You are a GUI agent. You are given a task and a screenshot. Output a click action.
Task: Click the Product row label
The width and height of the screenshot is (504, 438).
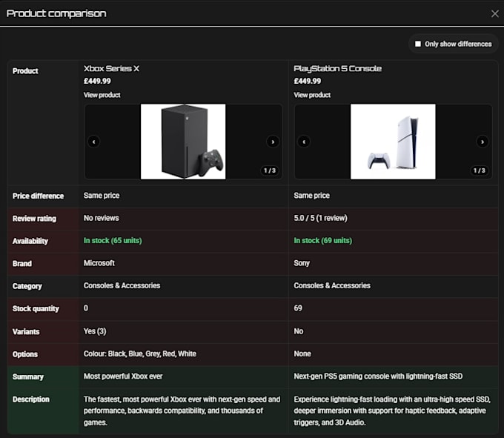(25, 70)
